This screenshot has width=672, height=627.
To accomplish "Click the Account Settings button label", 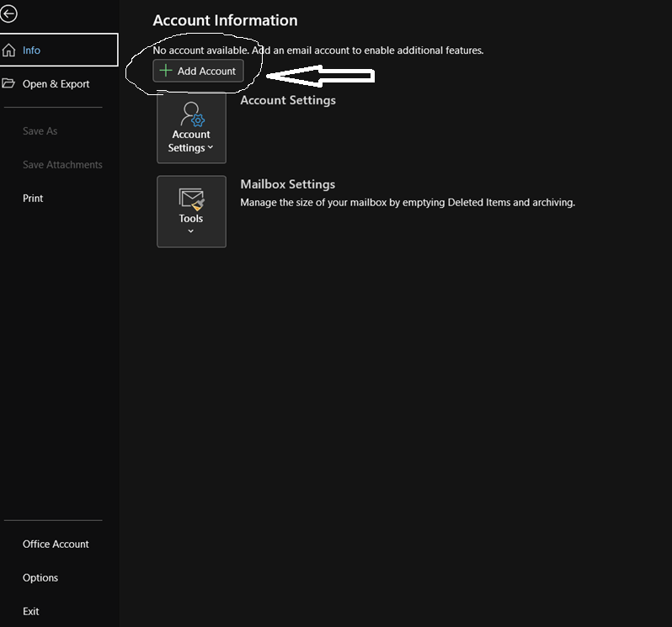I will (190, 141).
